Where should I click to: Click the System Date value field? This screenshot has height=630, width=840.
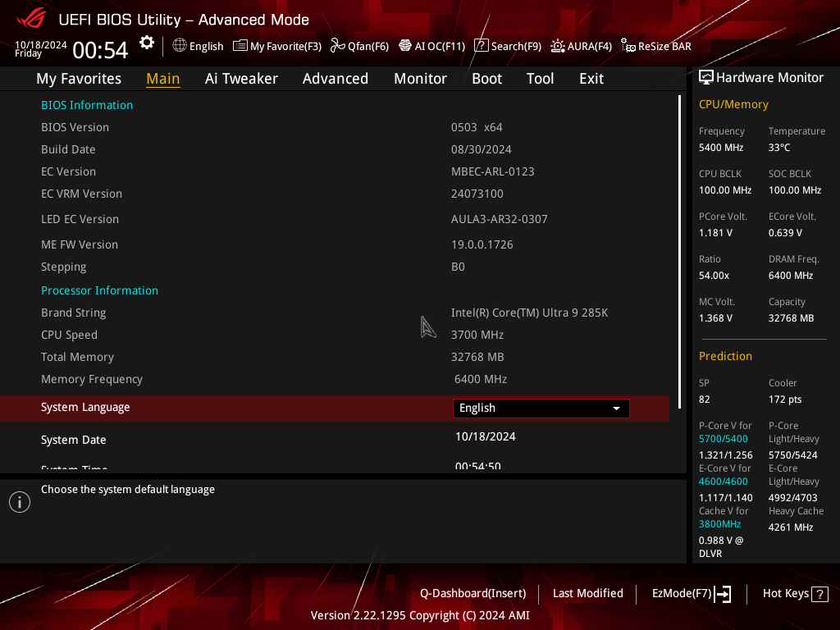486,436
